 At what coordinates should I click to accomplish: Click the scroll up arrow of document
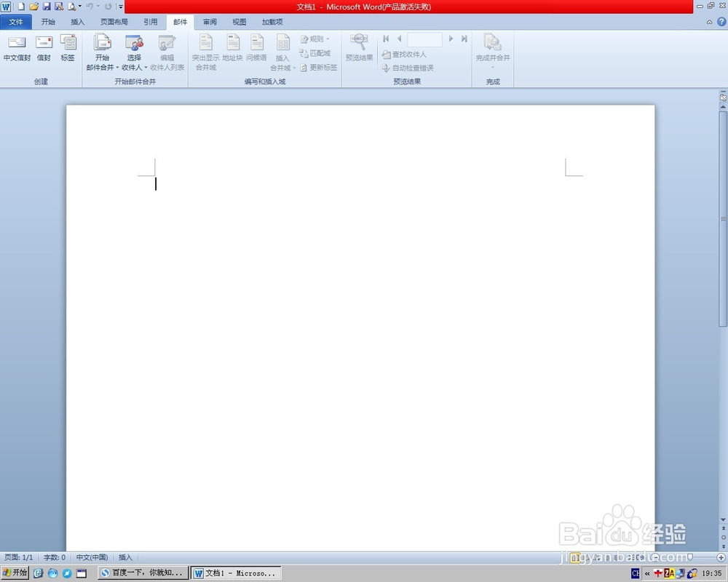(723, 107)
